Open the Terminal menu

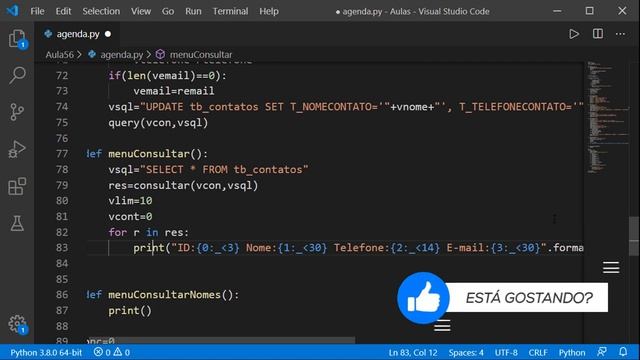[x=230, y=11]
